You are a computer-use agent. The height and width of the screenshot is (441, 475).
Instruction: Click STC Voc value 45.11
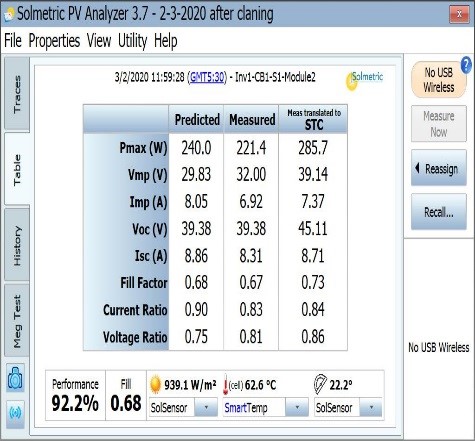313,229
